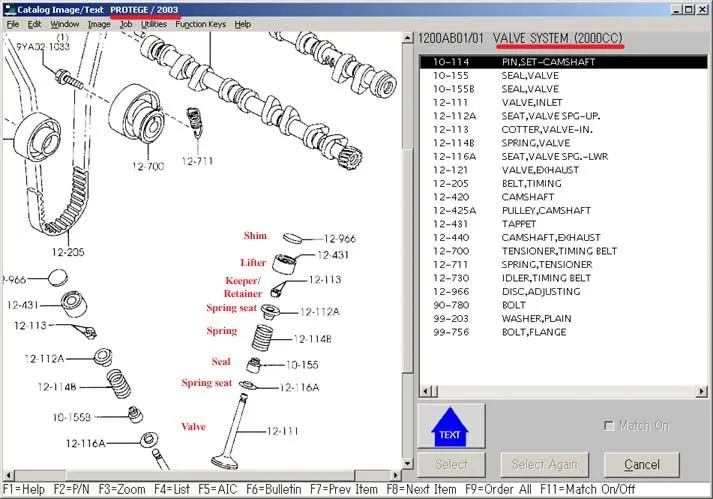This screenshot has width=713, height=499.
Task: Open the Image menu
Action: [99, 24]
